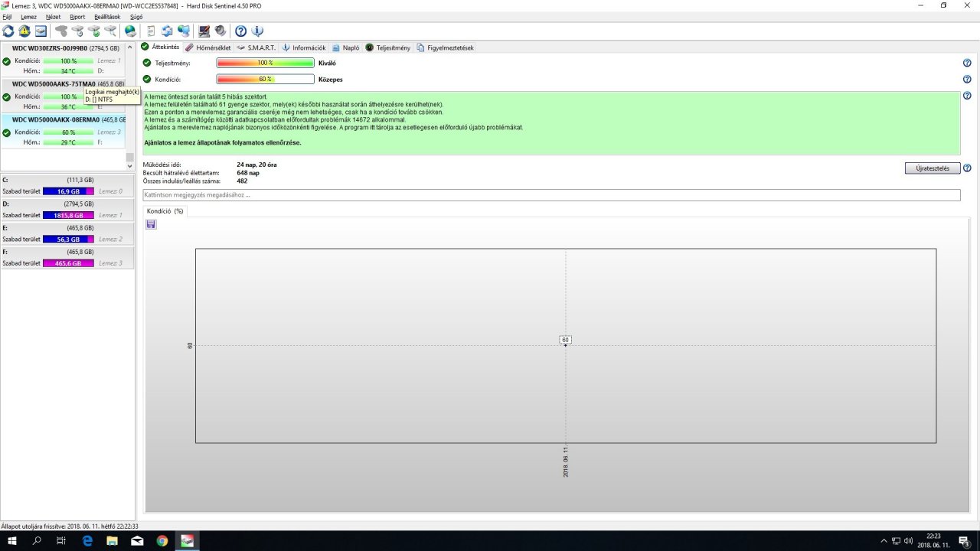
Task: Click the C: free space bar
Action: [68, 191]
